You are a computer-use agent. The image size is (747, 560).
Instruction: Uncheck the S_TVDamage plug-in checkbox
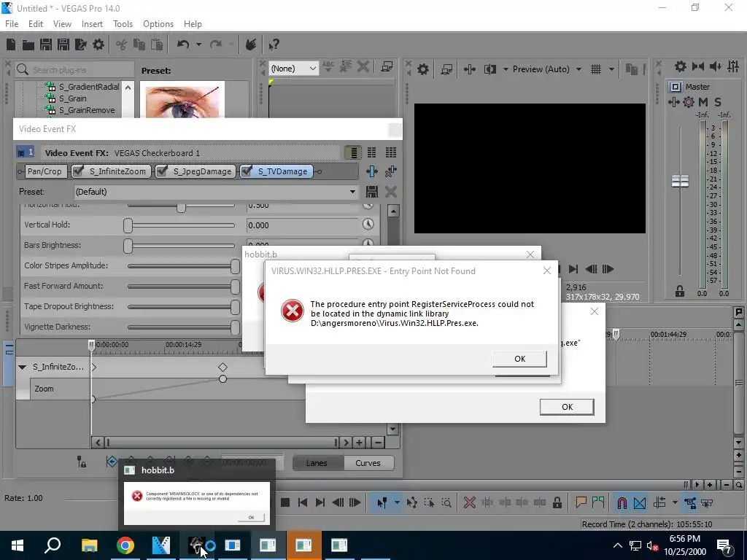point(247,171)
